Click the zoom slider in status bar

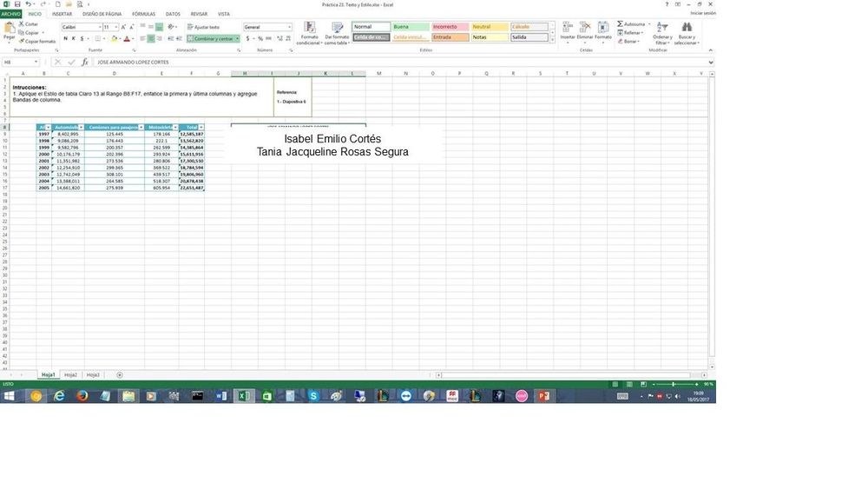[x=674, y=384]
